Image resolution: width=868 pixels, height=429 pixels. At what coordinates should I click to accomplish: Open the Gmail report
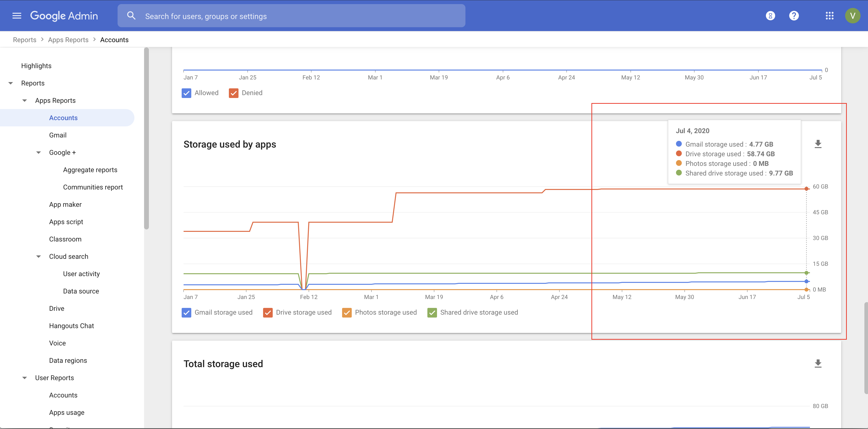coord(58,135)
